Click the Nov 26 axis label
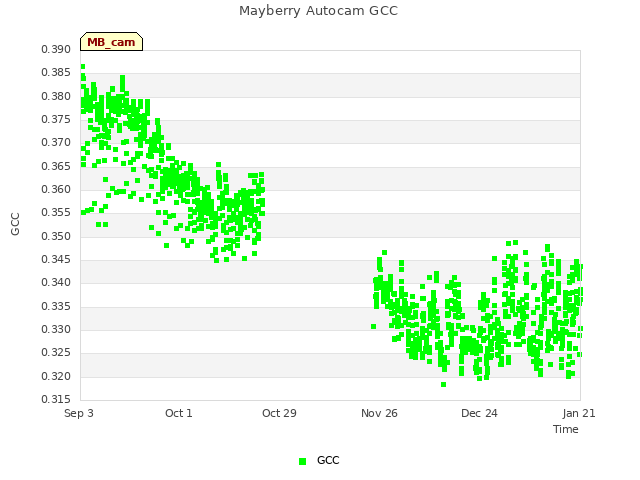Viewport: 640px width, 480px height. pyautogui.click(x=379, y=413)
